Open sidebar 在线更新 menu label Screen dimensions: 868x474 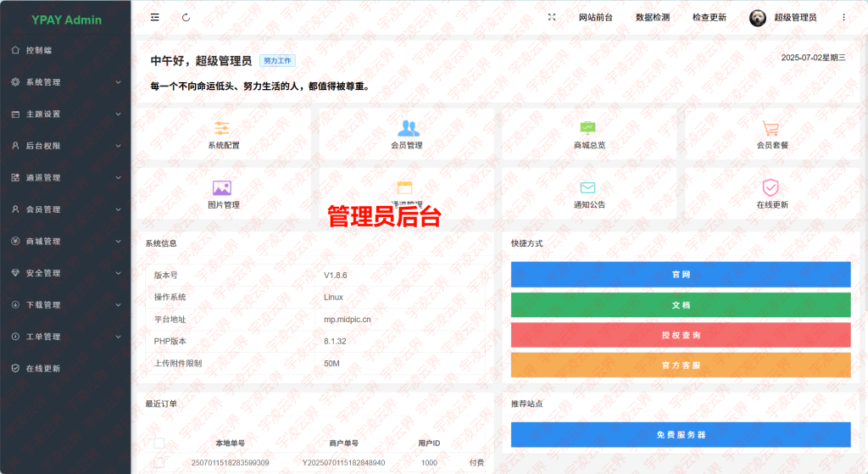(x=43, y=368)
